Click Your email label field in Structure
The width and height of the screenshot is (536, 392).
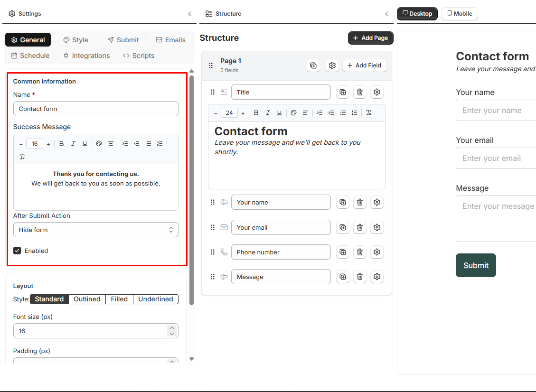coord(281,228)
